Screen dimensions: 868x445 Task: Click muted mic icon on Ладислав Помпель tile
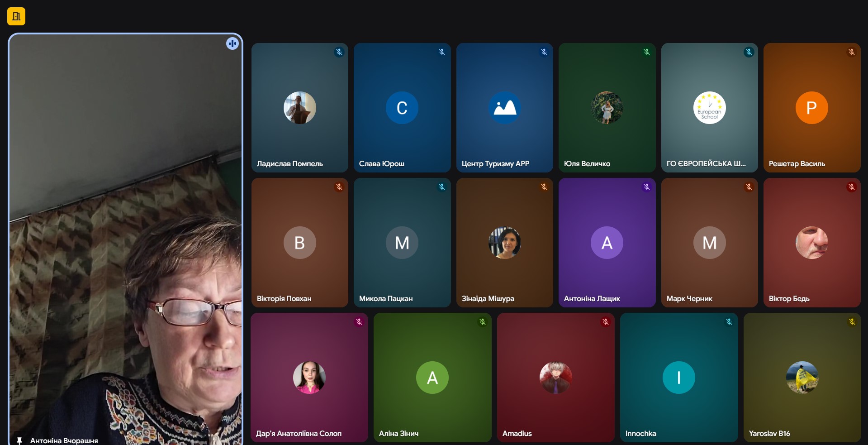[x=339, y=52]
